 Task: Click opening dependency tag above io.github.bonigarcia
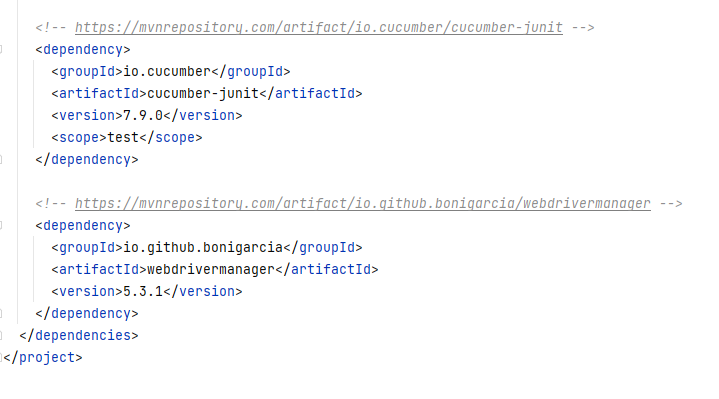point(83,226)
